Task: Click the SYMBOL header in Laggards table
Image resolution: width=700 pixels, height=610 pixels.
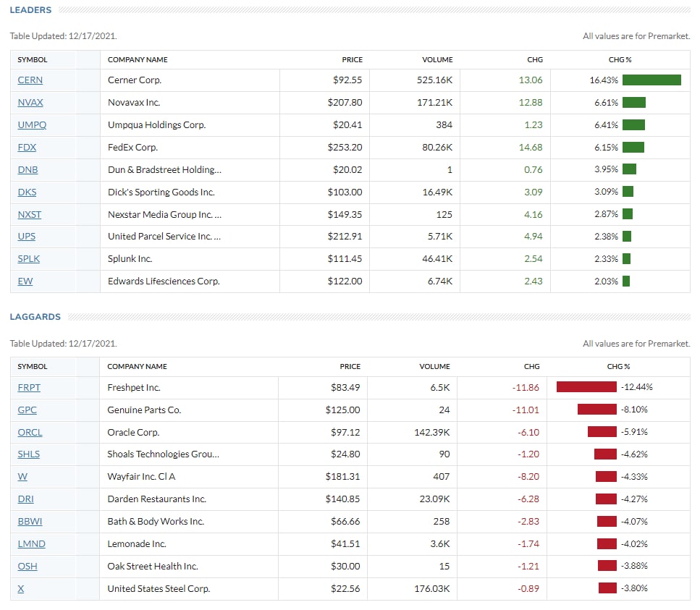Action: [32, 367]
